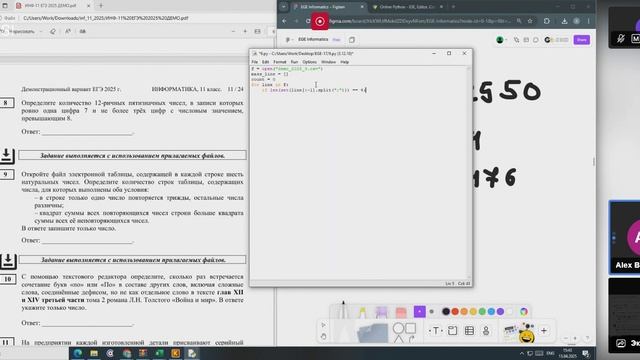The image size is (640, 360).
Task: Open the pages icon beside file name
Action: pos(351,40)
